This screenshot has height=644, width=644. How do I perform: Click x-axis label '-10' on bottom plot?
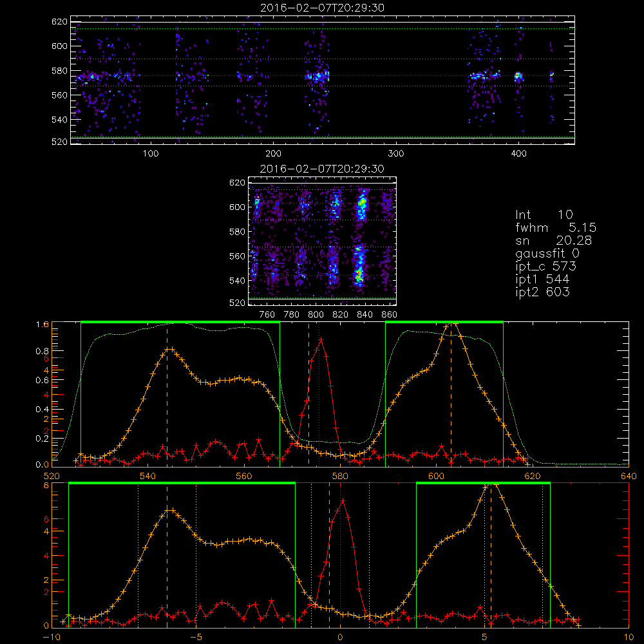point(51,638)
